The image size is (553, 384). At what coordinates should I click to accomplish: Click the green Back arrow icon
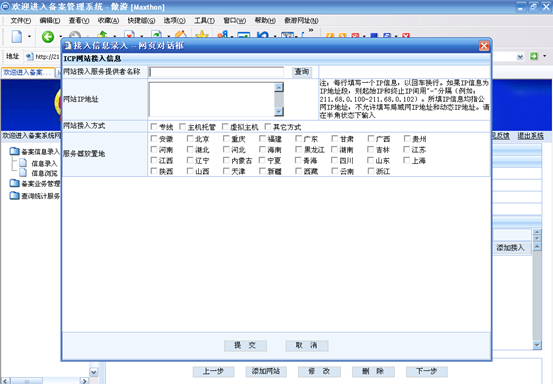(x=48, y=36)
